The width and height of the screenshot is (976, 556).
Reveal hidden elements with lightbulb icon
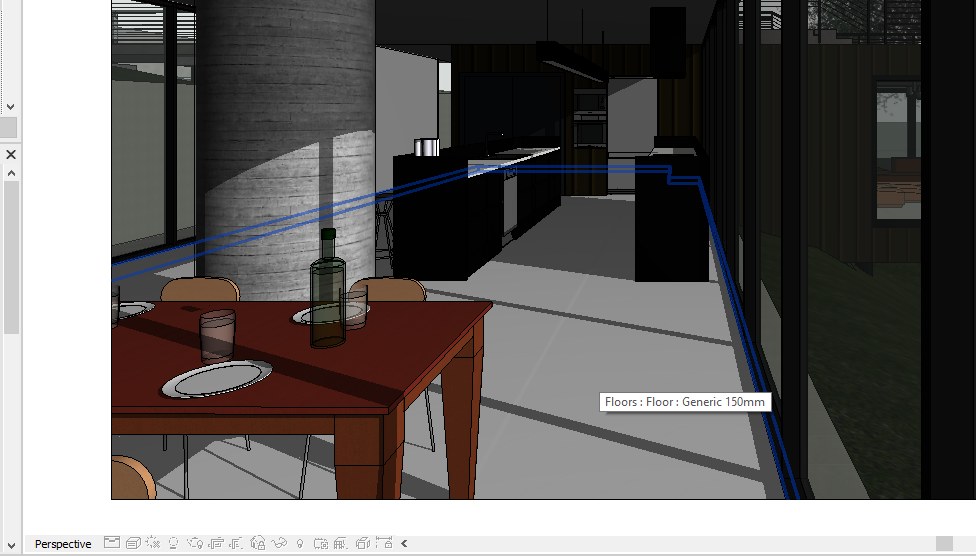(x=299, y=543)
